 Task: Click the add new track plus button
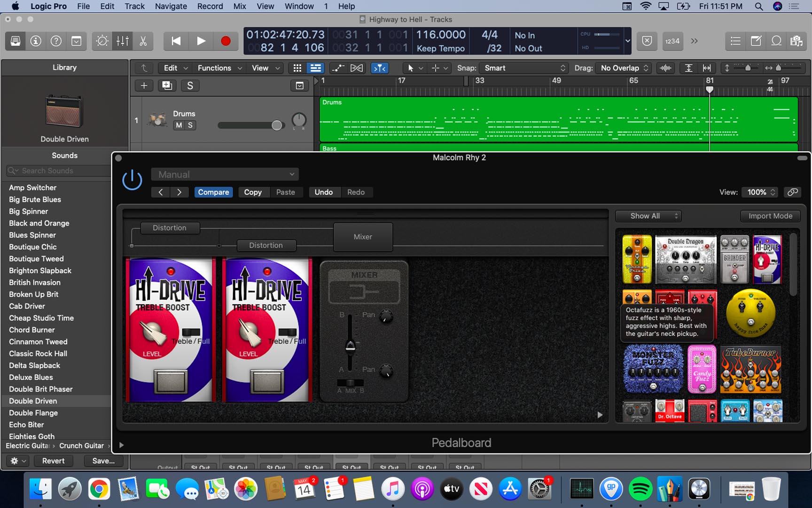[x=144, y=86]
